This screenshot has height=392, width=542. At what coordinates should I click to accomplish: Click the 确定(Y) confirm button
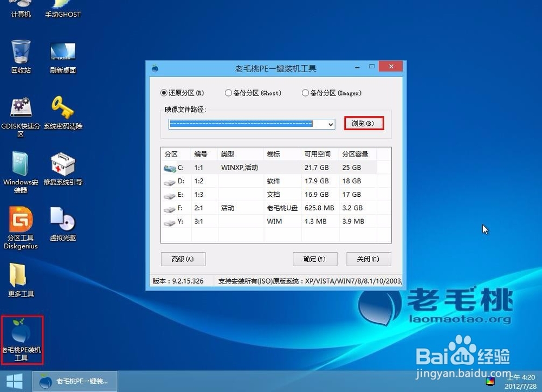click(314, 259)
